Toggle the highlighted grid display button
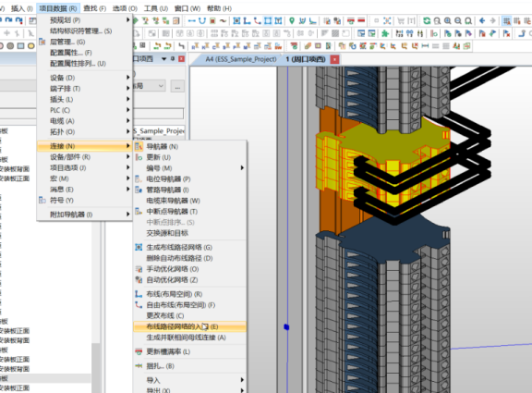 506,21
